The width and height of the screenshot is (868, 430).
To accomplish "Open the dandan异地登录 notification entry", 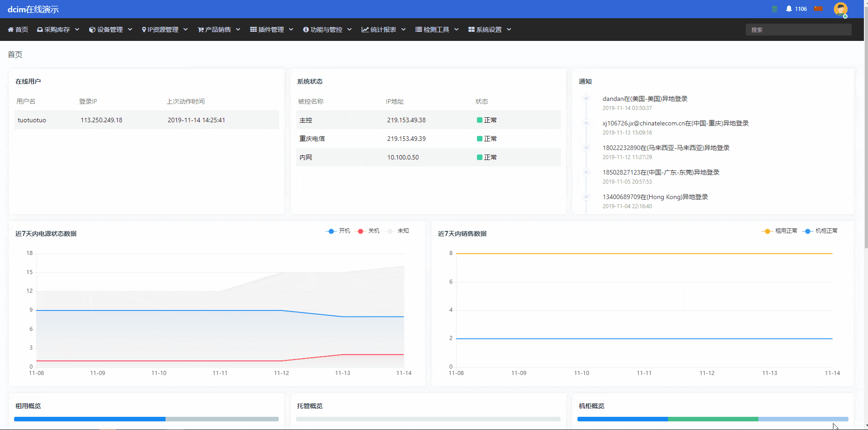I will (x=645, y=99).
